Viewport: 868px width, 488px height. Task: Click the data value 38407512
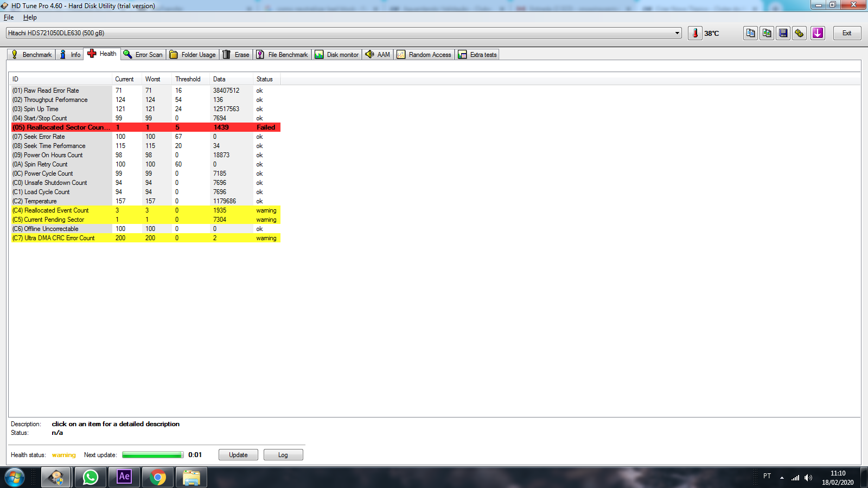tap(226, 91)
